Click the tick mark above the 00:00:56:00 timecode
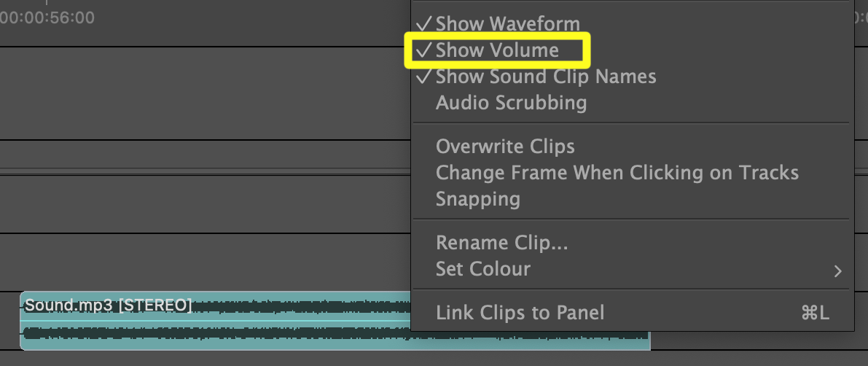Screen dimensions: 868x366 (47, 3)
